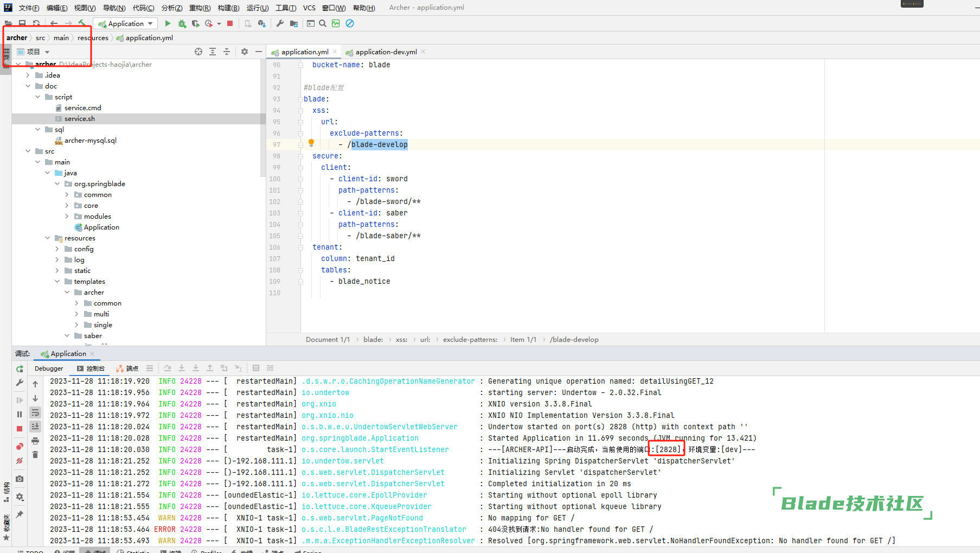Stop the debug session with red square in debug panel
This screenshot has width=980, height=553.
pos(20,429)
